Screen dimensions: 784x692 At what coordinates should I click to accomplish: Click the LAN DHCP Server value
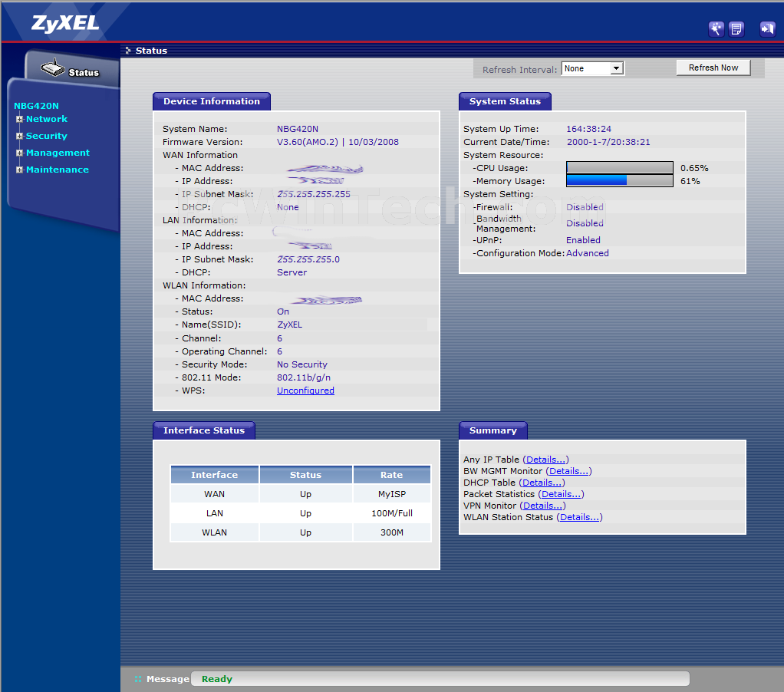coord(292,272)
